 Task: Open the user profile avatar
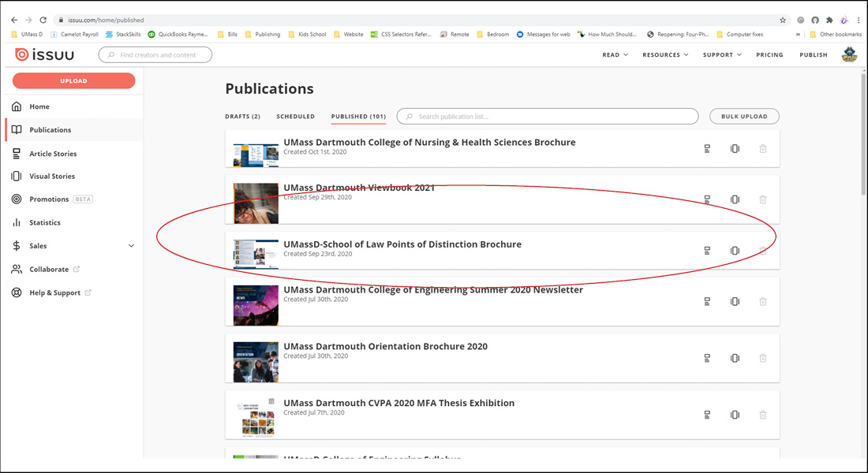pyautogui.click(x=849, y=54)
